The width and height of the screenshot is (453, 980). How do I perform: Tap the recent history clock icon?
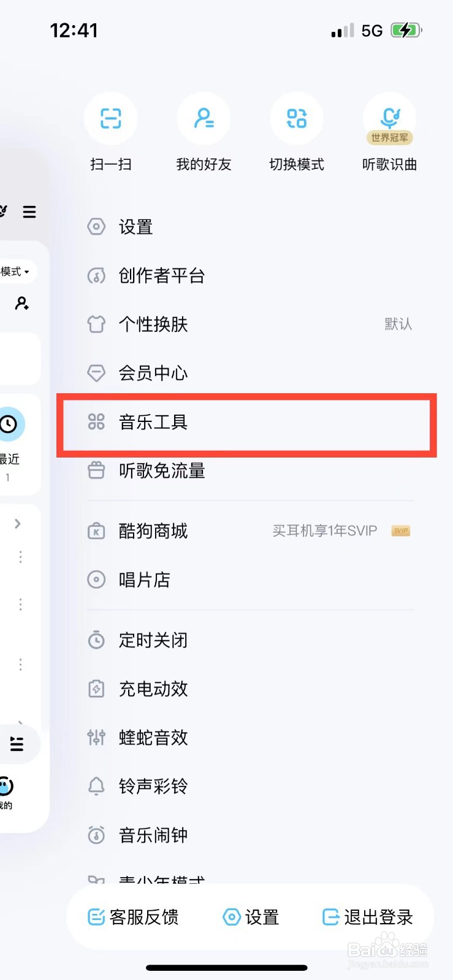point(9,424)
